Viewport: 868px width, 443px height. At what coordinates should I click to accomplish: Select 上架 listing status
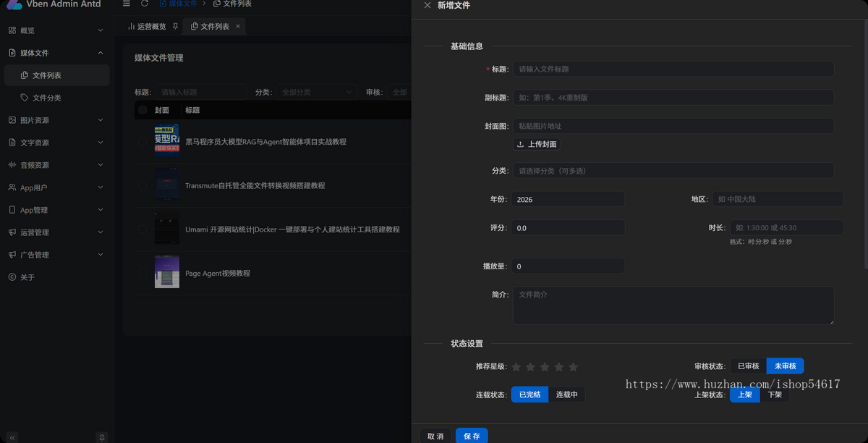[744, 395]
